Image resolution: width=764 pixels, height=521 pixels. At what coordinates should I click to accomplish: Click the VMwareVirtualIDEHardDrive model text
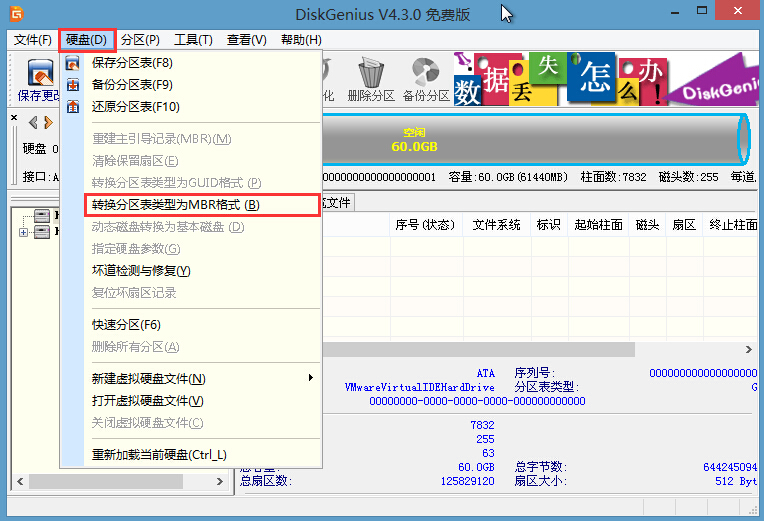420,387
